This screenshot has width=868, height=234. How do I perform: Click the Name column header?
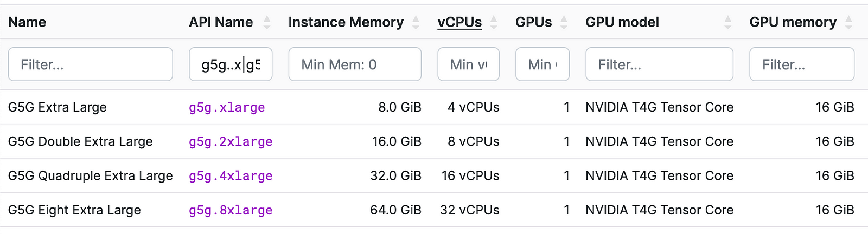pyautogui.click(x=27, y=22)
